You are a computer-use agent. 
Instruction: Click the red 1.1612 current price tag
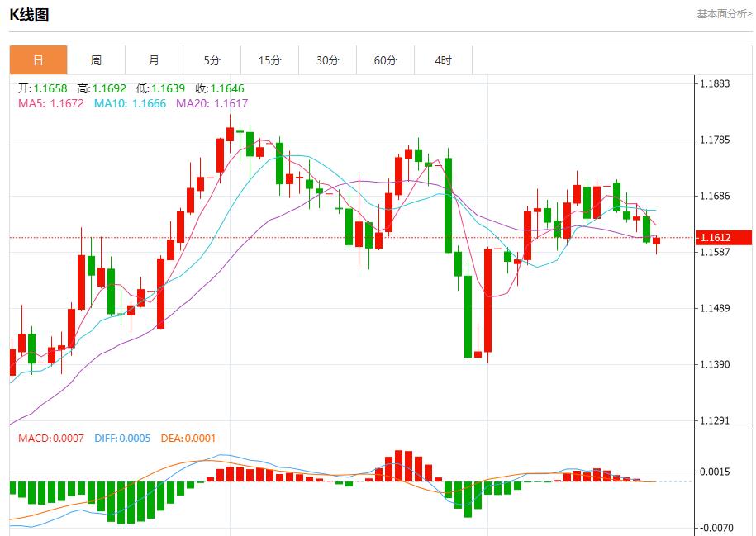[x=723, y=237]
